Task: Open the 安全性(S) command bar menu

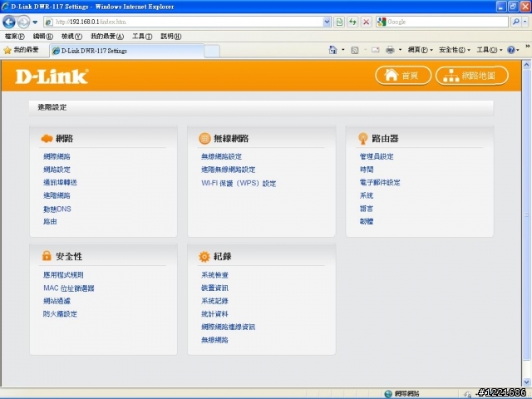Action: pos(455,50)
